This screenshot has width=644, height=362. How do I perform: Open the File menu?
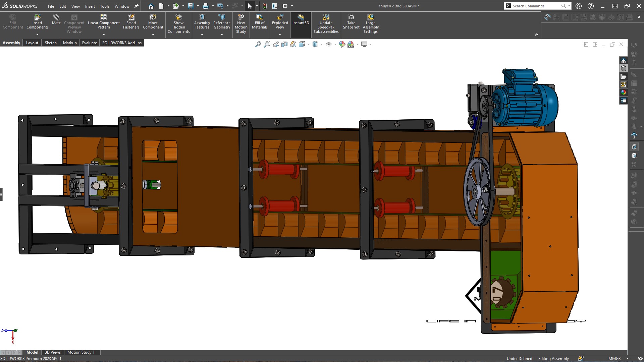click(51, 6)
